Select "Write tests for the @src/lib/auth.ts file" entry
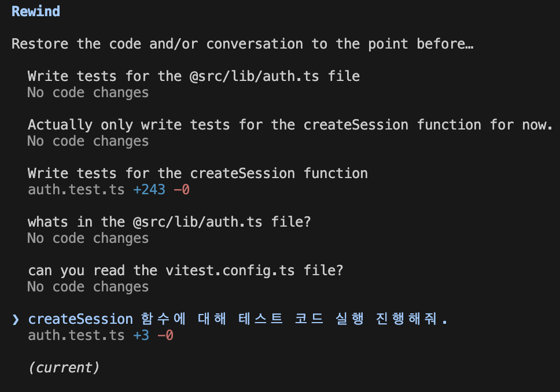 click(x=194, y=76)
